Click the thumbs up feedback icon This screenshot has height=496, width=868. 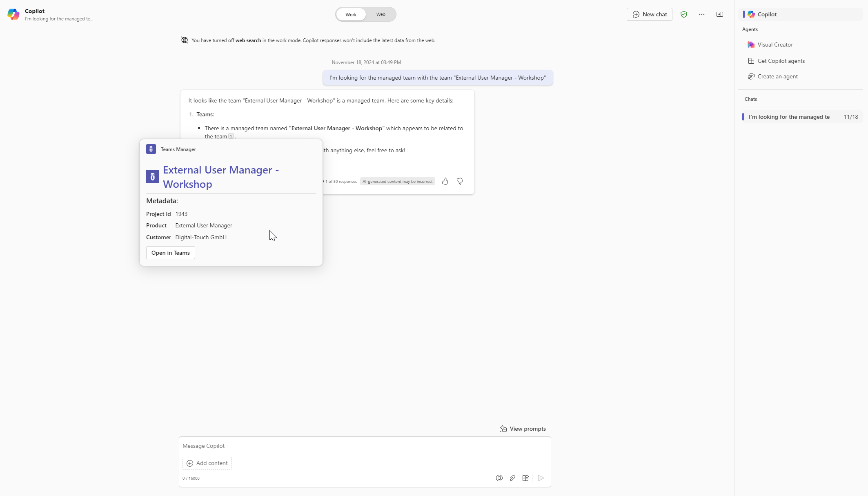pyautogui.click(x=445, y=181)
